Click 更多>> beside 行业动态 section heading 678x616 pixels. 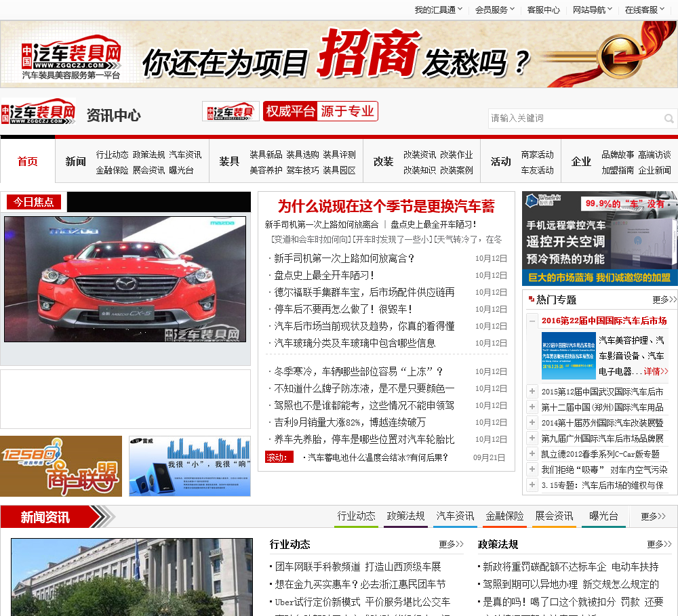pyautogui.click(x=451, y=544)
